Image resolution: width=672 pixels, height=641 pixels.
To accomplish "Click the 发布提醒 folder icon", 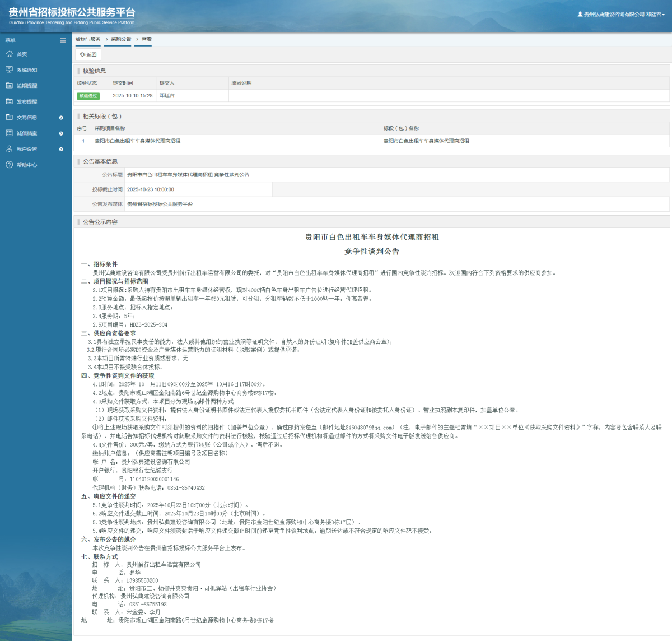I will pyautogui.click(x=9, y=101).
